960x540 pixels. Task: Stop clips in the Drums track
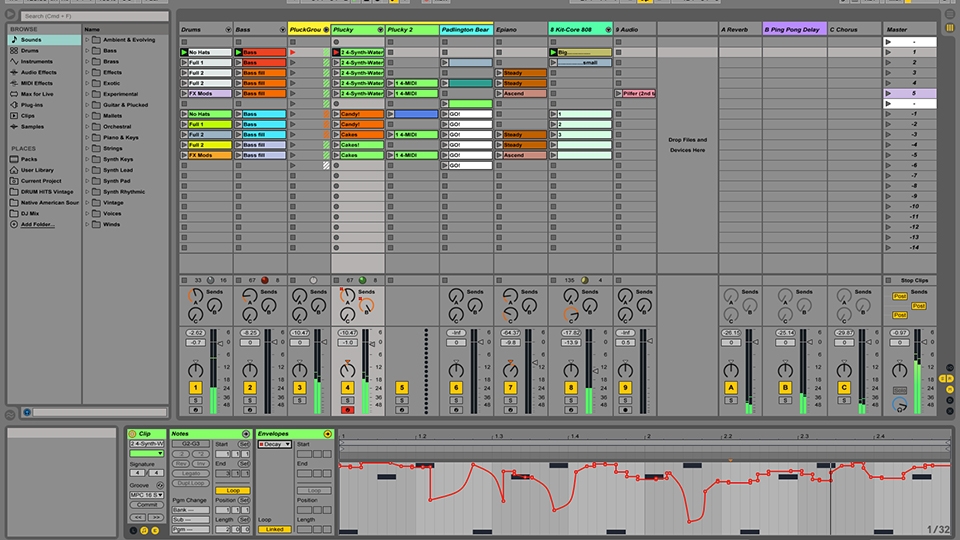tap(184, 280)
